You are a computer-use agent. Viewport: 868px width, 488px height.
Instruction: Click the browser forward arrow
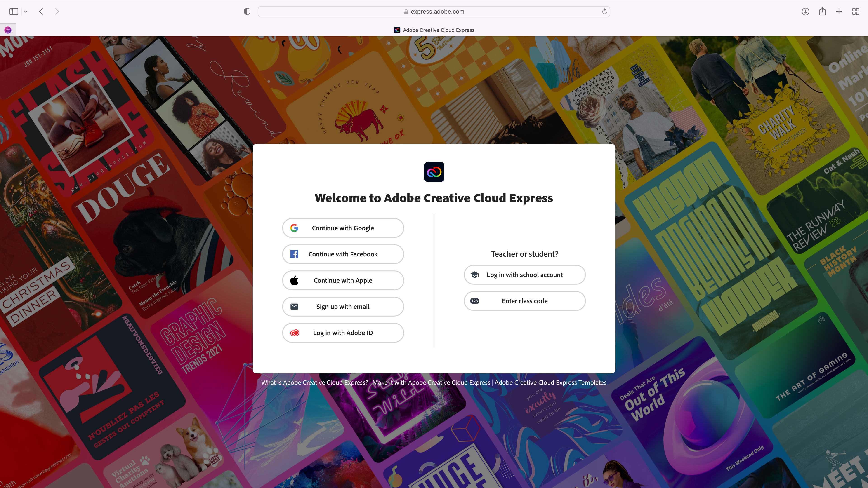tap(57, 12)
